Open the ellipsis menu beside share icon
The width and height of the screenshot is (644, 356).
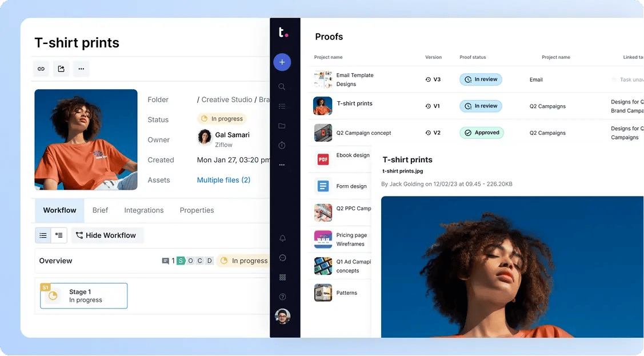point(81,69)
